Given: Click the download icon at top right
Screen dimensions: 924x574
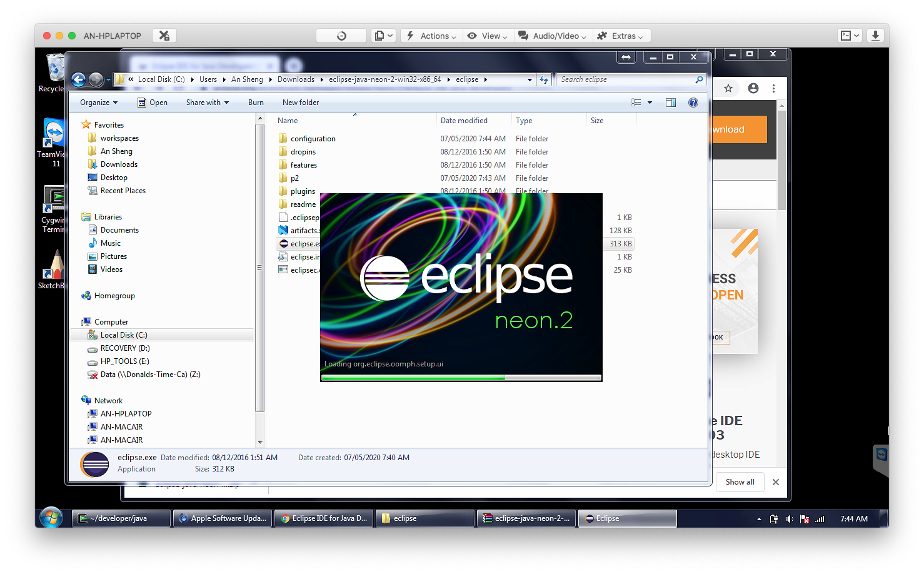Looking at the screenshot, I should click(x=876, y=36).
